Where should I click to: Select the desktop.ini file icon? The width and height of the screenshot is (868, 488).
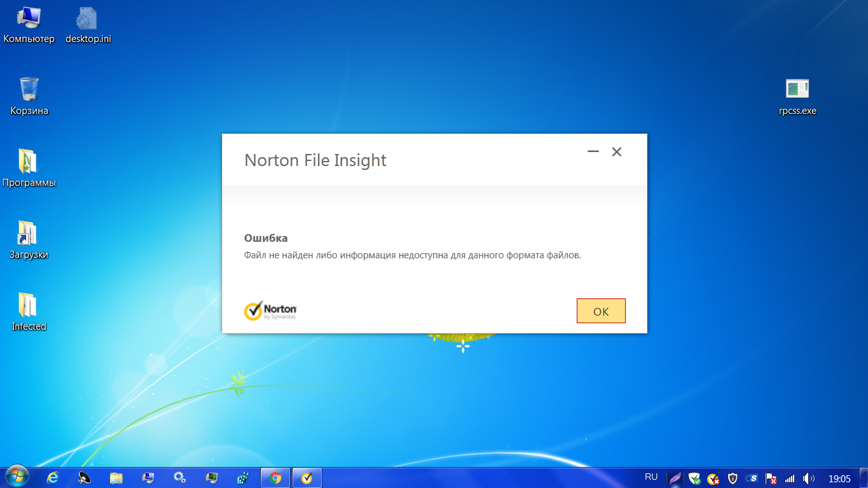pyautogui.click(x=88, y=25)
